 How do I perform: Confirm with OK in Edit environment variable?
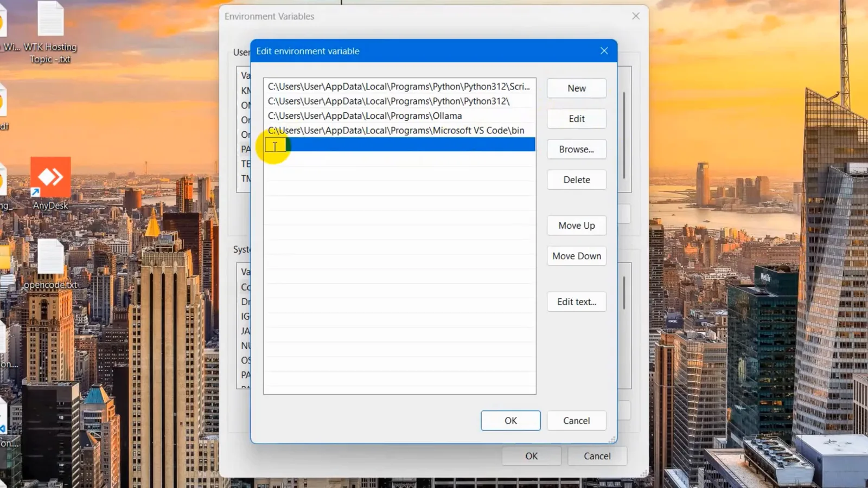tap(510, 421)
